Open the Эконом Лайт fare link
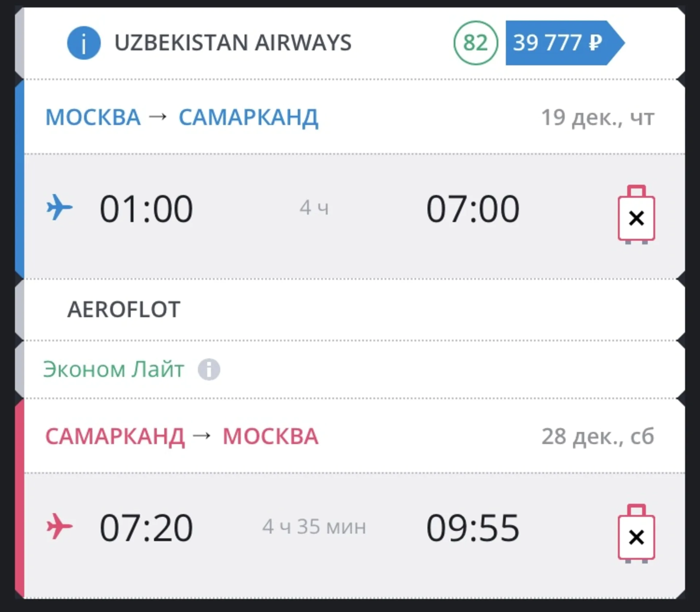 (113, 370)
